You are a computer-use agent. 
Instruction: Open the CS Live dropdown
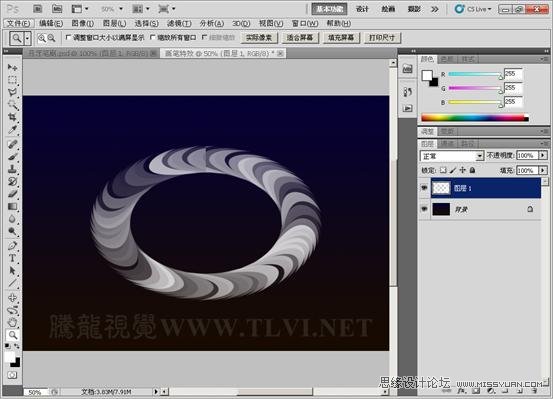(473, 9)
